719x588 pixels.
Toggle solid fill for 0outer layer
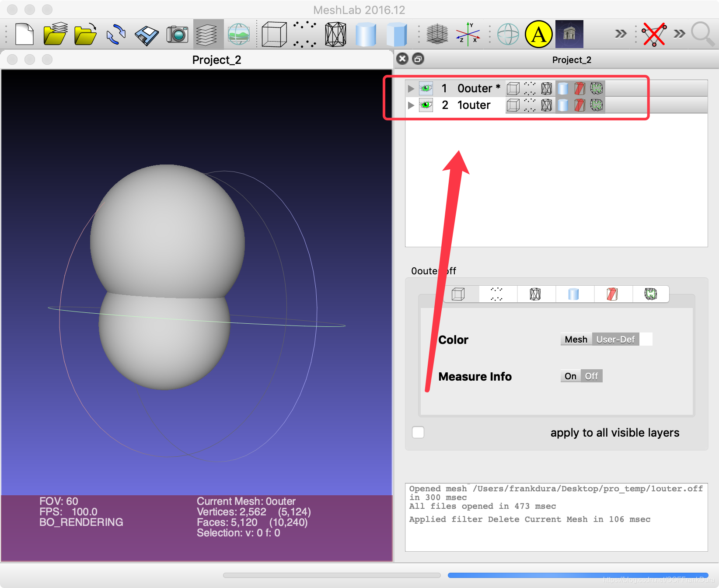point(563,88)
